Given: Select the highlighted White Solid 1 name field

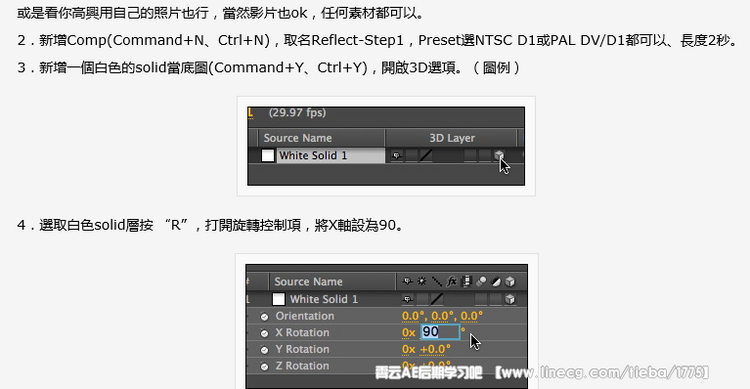Looking at the screenshot, I should (x=331, y=155).
